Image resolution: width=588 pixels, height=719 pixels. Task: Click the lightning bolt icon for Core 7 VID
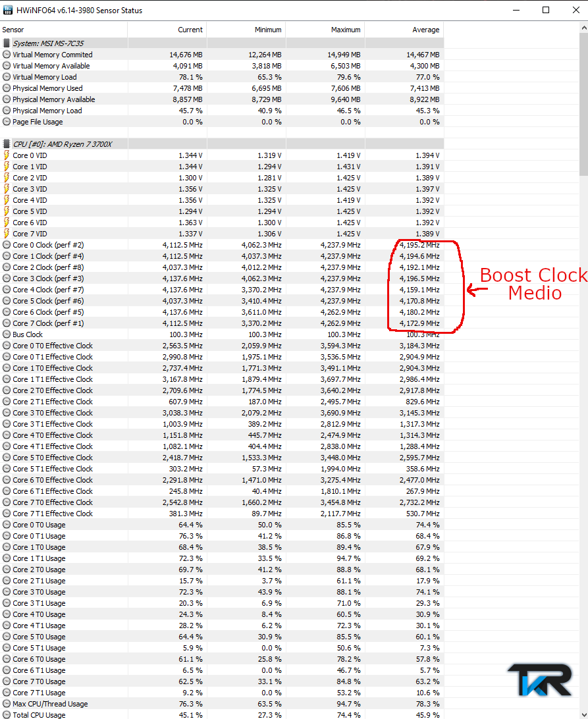coord(7,234)
